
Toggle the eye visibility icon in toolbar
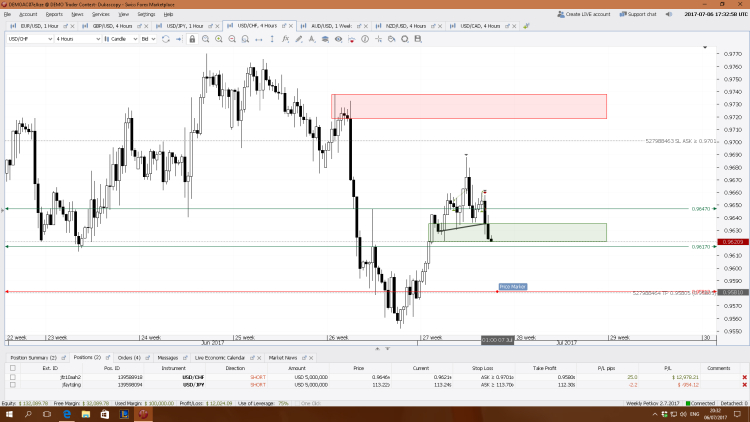click(339, 39)
